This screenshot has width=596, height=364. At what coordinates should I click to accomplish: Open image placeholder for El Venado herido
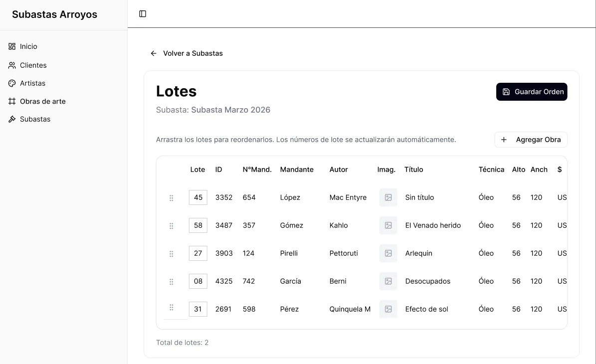(388, 225)
